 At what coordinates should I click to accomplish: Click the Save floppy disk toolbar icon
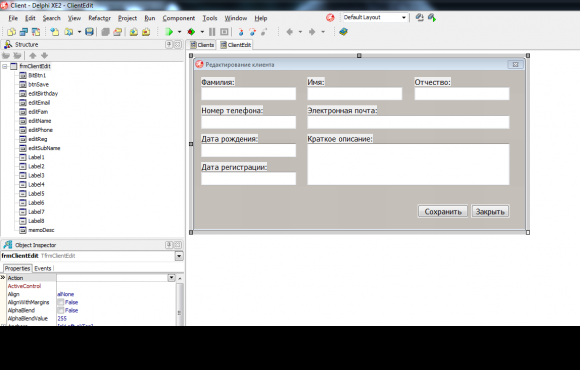89,32
